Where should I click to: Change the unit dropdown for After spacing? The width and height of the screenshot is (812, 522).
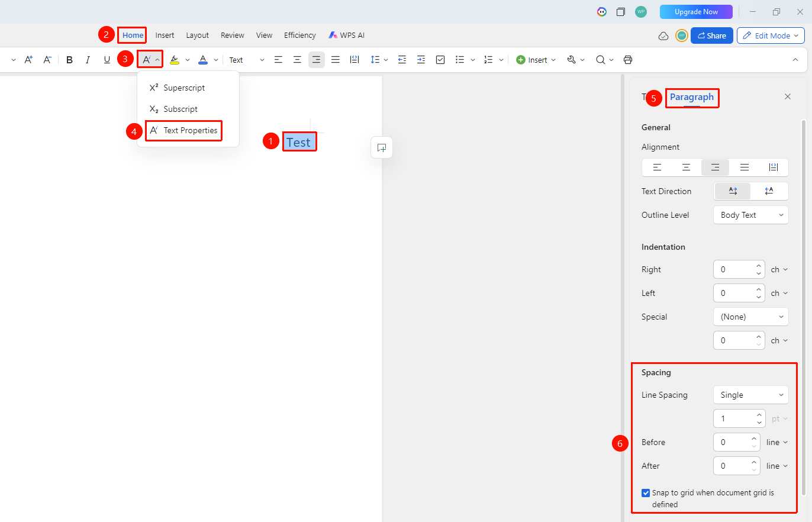point(777,466)
